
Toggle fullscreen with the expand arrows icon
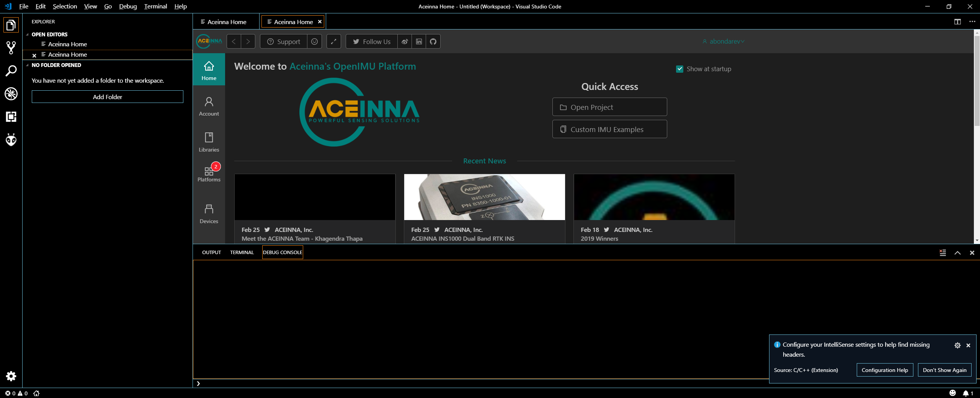333,41
